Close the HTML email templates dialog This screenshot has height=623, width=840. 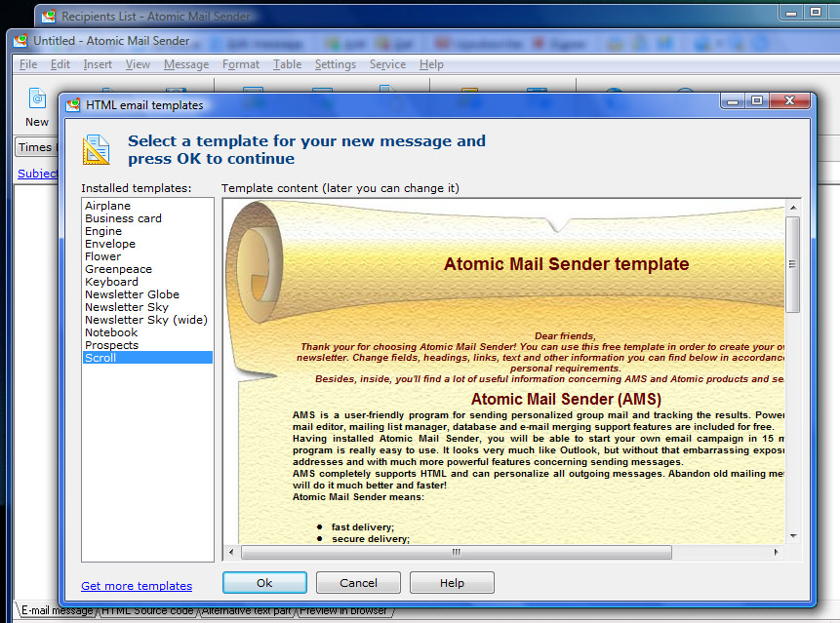coord(789,100)
